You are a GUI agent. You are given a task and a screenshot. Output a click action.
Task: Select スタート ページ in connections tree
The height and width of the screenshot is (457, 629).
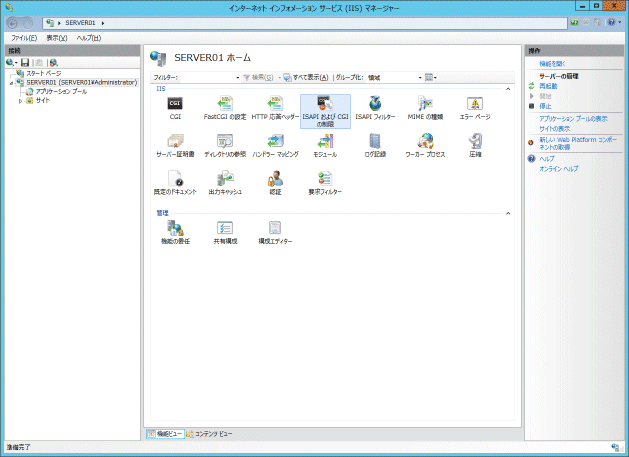(44, 73)
